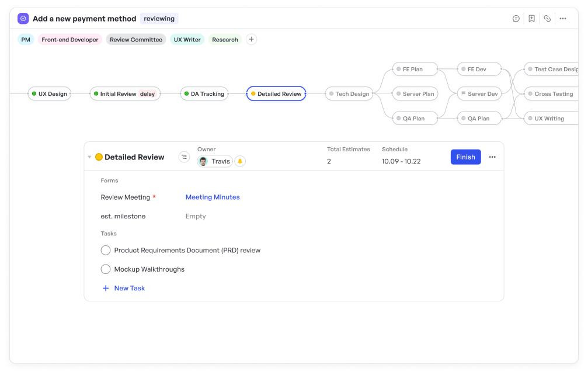This screenshot has height=375, width=588.
Task: Check off the PRD review task
Action: click(106, 251)
